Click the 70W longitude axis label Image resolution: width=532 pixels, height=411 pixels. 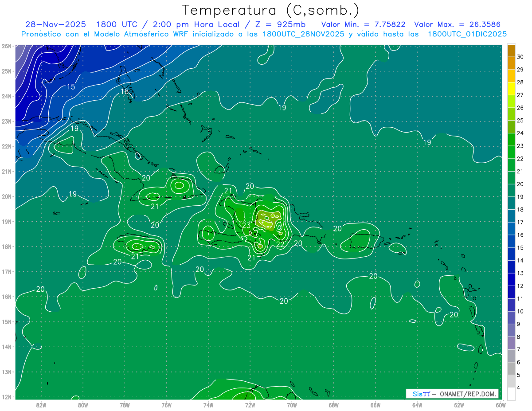[x=292, y=405]
